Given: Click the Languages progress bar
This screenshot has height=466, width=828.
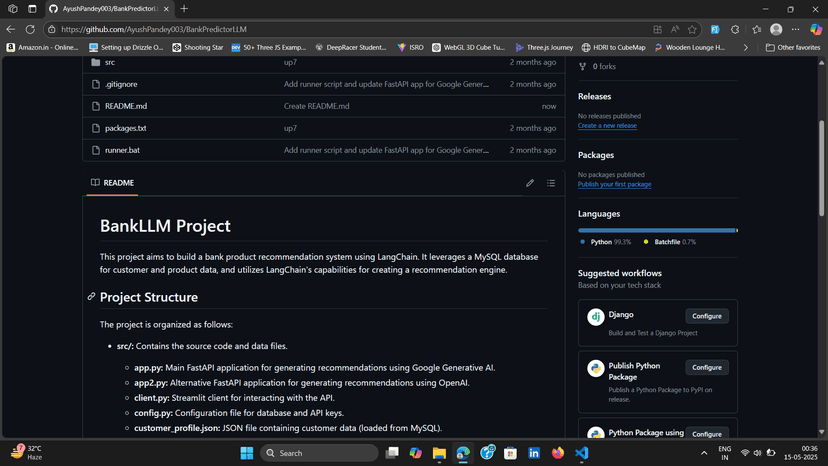Looking at the screenshot, I should 657,230.
